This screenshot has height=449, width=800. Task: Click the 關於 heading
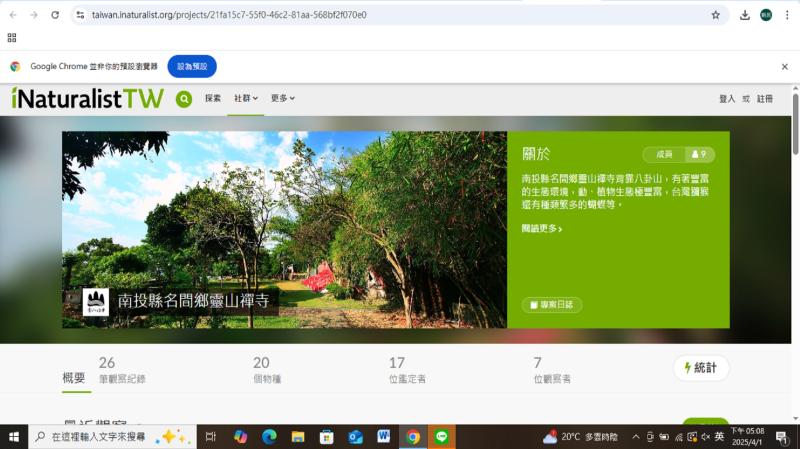(x=536, y=154)
